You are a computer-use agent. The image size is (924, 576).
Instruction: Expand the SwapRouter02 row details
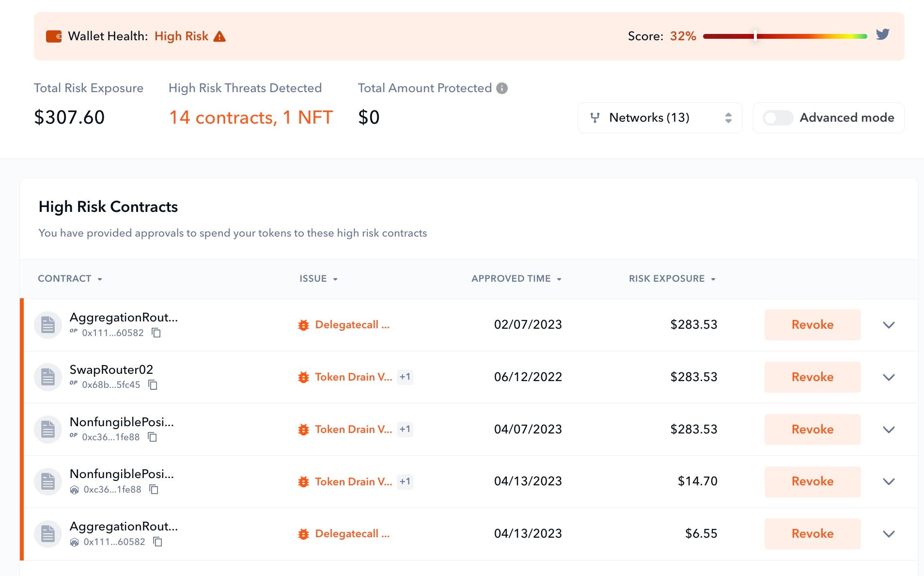(888, 377)
